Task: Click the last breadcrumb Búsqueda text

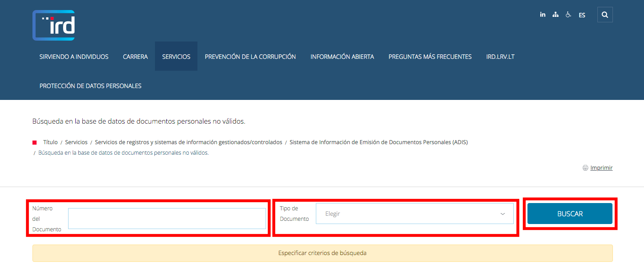Action: click(x=123, y=153)
